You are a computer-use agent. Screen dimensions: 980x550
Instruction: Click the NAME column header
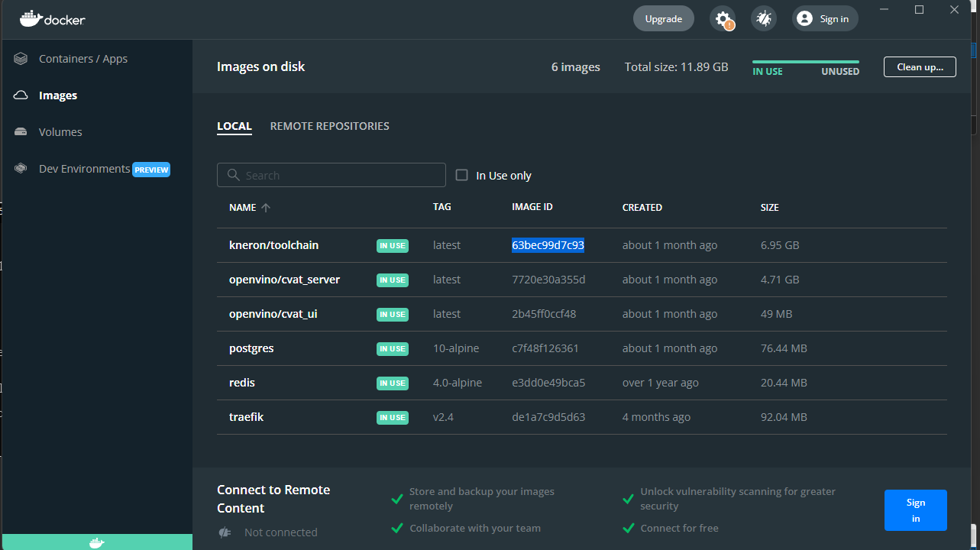243,207
